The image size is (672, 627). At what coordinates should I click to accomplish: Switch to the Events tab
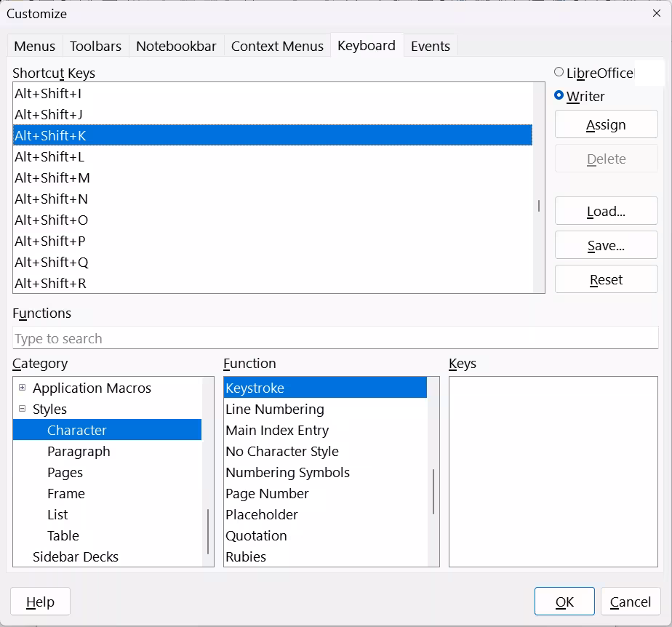[x=430, y=45]
